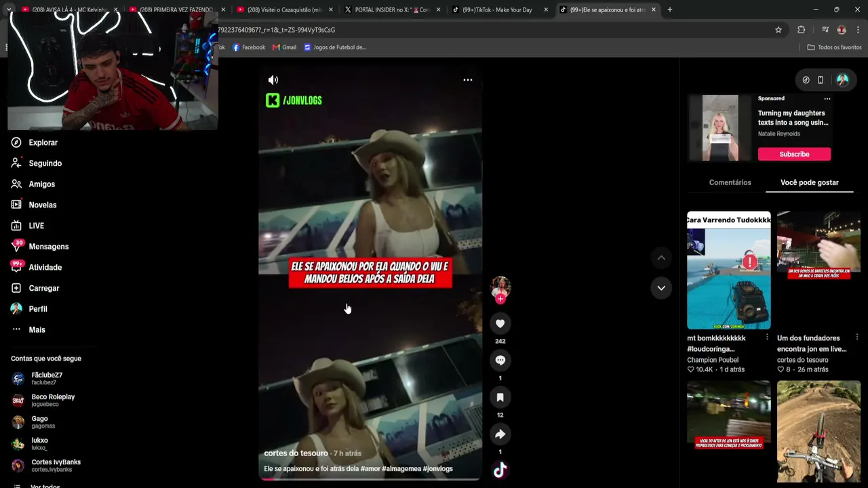Open the Amigos page
Viewport: 868px width, 488px height.
coord(33,184)
